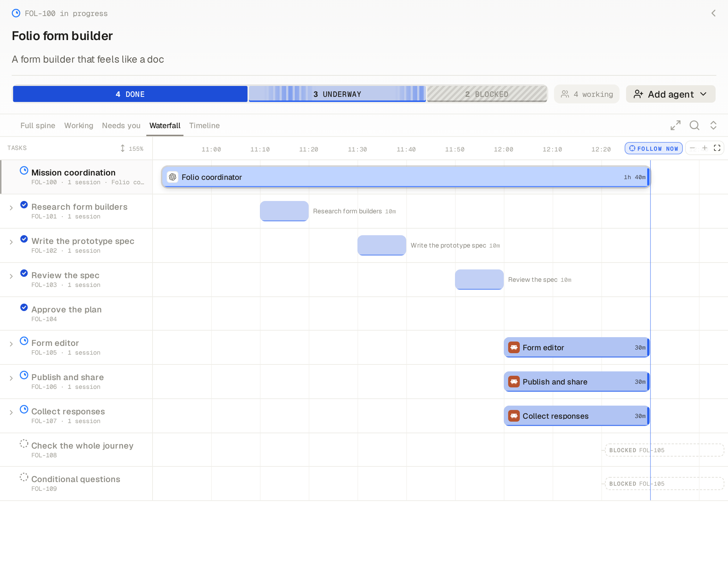This screenshot has height=568, width=728.
Task: Click the Form editor bar agent icon
Action: point(514,347)
